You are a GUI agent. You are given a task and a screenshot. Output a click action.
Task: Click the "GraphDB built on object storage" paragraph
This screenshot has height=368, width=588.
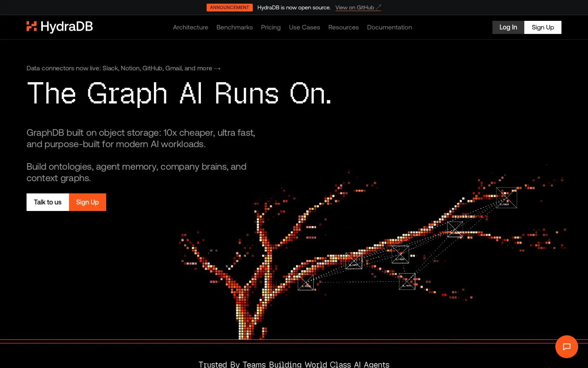point(141,138)
